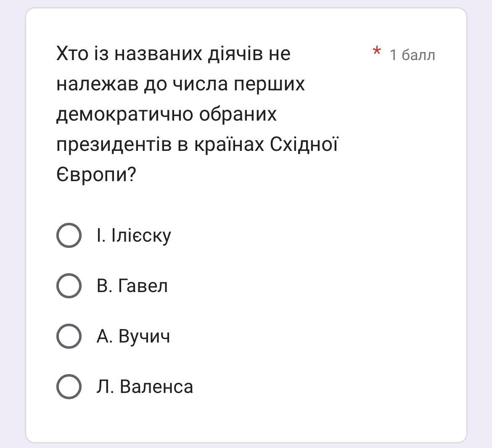Click the question line 'Хто із названих діячів не'

(x=173, y=54)
